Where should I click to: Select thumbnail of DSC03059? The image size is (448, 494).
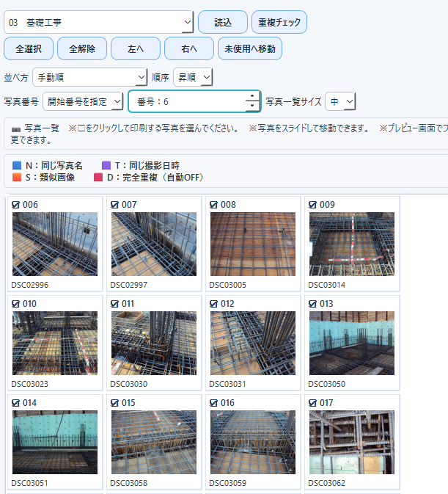253,442
